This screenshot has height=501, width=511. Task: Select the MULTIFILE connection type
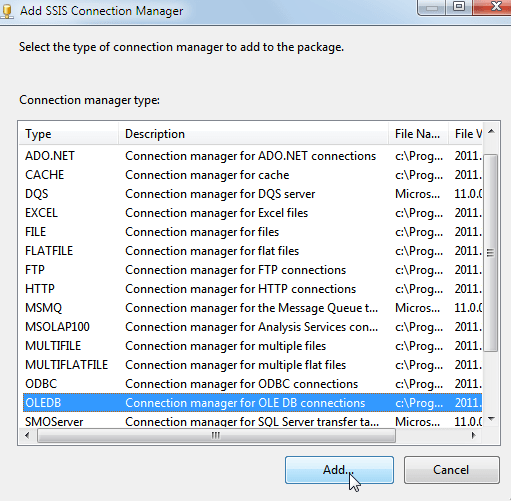(x=252, y=346)
